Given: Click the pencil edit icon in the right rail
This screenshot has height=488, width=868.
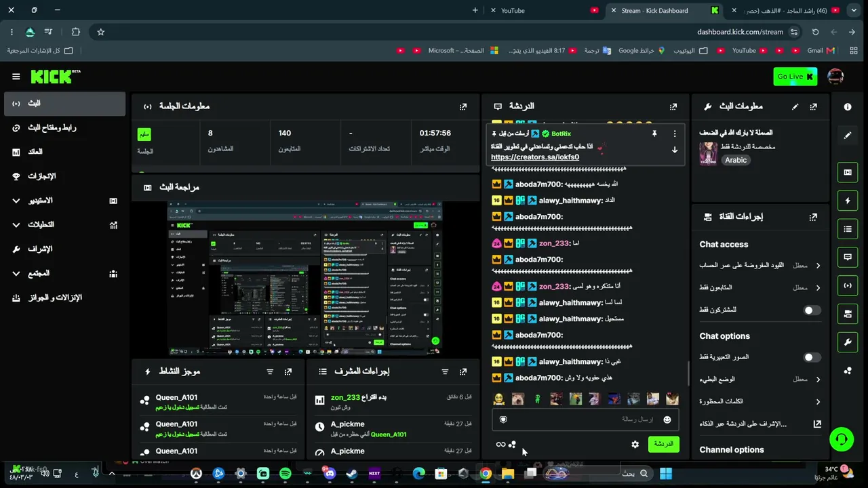Looking at the screenshot, I should [x=848, y=135].
